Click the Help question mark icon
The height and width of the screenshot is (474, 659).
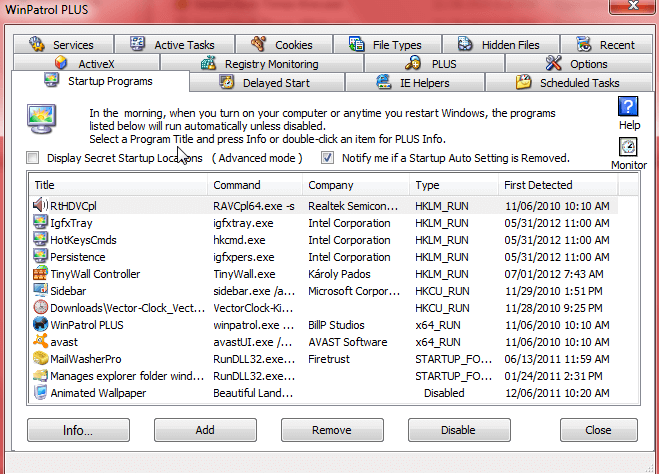click(x=628, y=106)
